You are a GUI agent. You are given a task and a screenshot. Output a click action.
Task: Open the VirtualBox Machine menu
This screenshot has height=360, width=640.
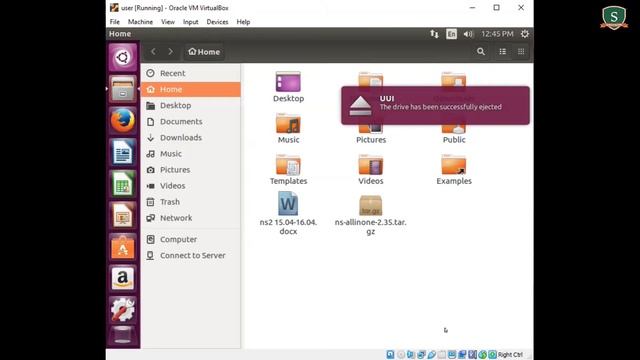(x=140, y=22)
